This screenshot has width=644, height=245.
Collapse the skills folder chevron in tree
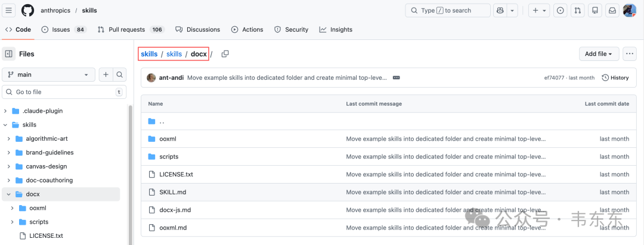tap(5, 125)
